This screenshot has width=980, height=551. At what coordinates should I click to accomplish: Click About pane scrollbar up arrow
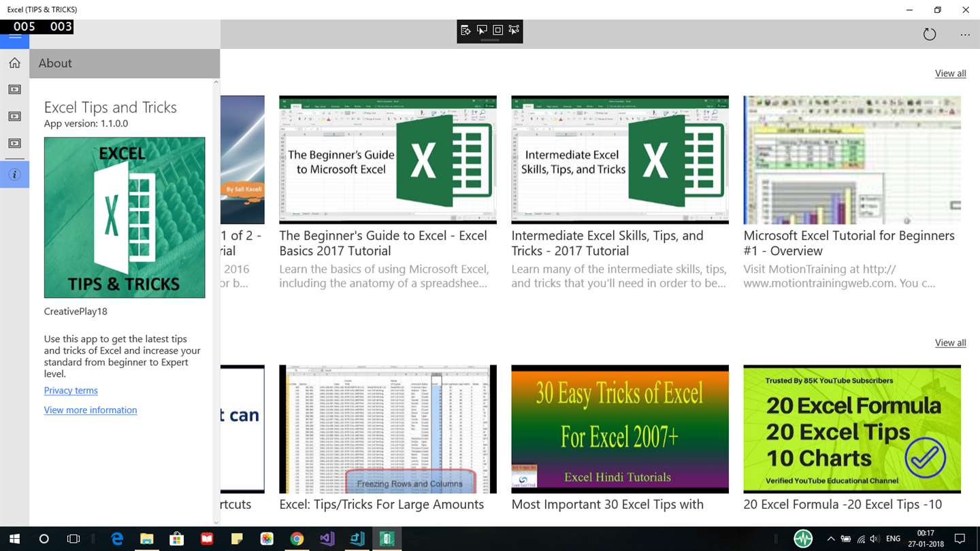(x=216, y=82)
